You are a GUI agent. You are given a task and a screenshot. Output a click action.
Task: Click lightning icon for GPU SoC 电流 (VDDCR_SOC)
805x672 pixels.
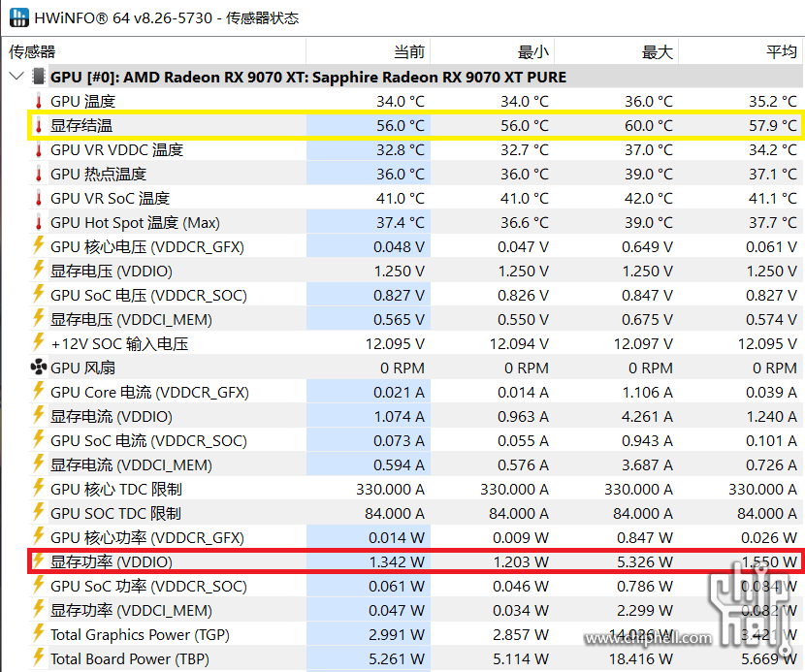point(38,439)
